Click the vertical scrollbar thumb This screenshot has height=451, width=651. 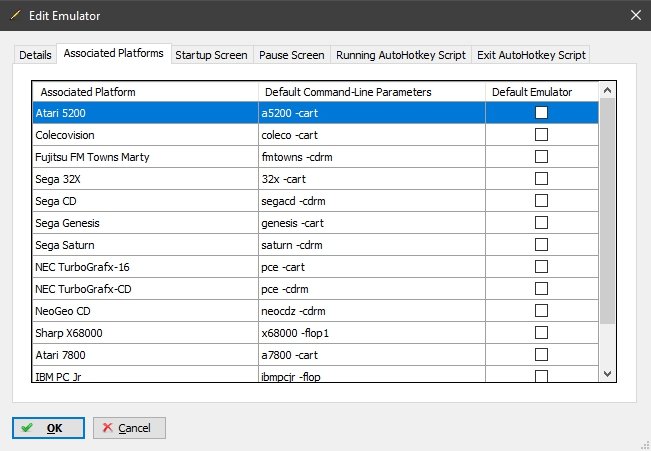(x=607, y=211)
